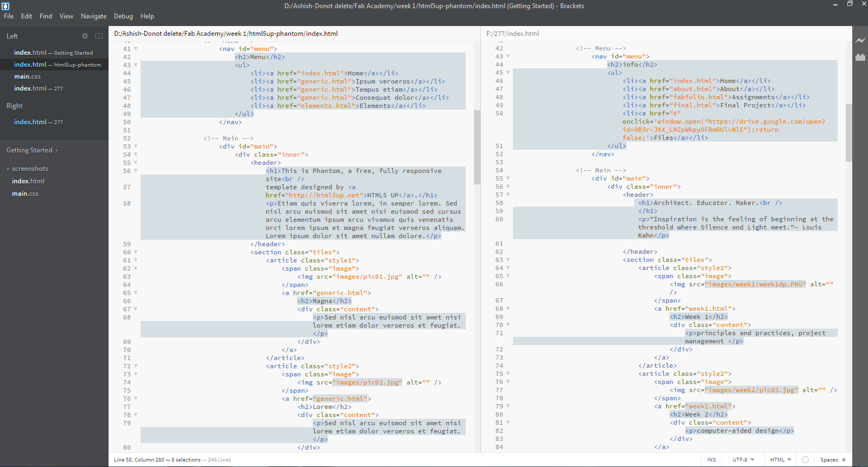Image resolution: width=868 pixels, height=467 pixels.
Task: Open the Debug menu
Action: 123,16
